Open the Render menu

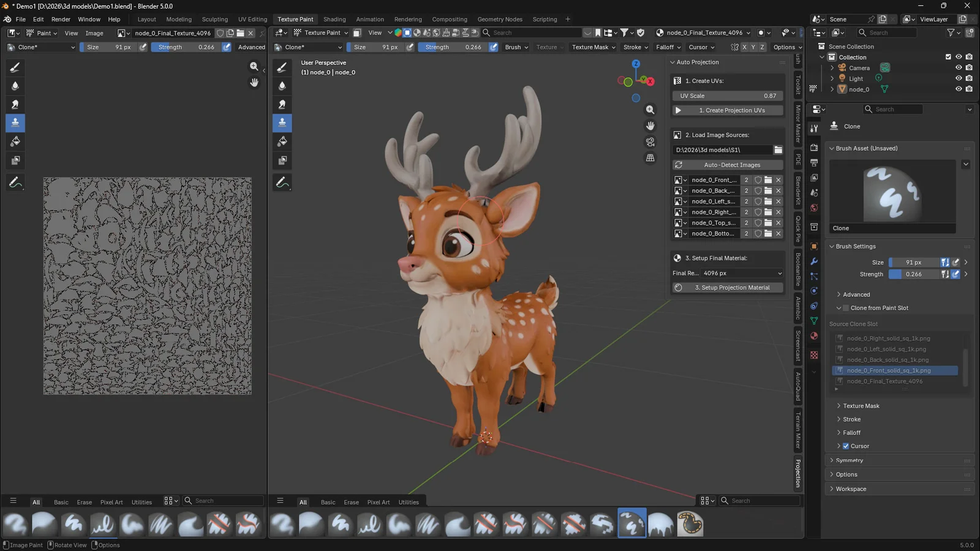point(61,19)
